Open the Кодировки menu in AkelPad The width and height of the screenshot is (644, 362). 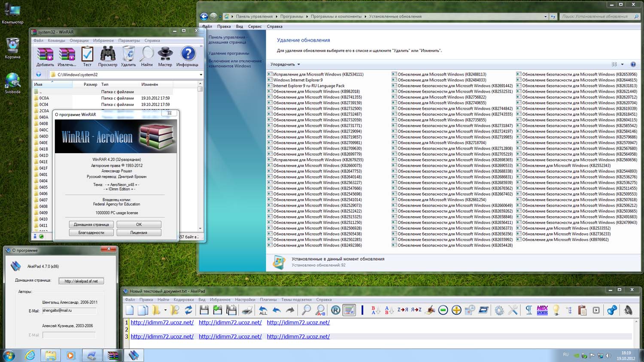click(x=184, y=300)
